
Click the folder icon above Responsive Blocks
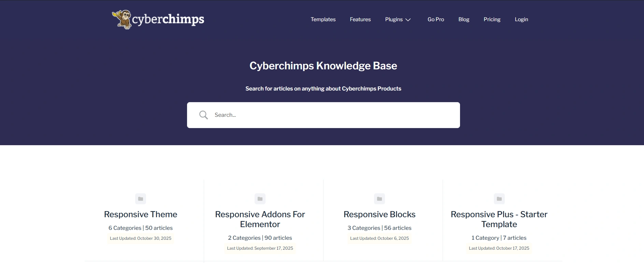(x=380, y=199)
